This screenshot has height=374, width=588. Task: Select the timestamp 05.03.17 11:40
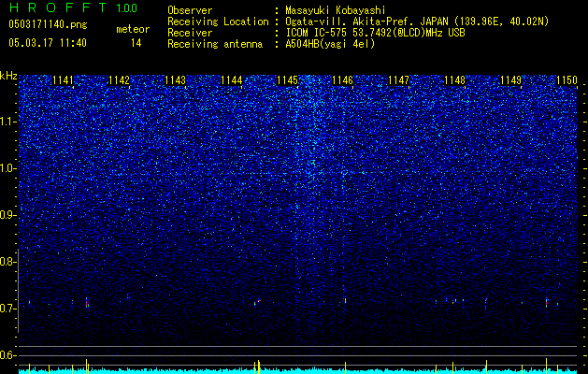pyautogui.click(x=48, y=43)
